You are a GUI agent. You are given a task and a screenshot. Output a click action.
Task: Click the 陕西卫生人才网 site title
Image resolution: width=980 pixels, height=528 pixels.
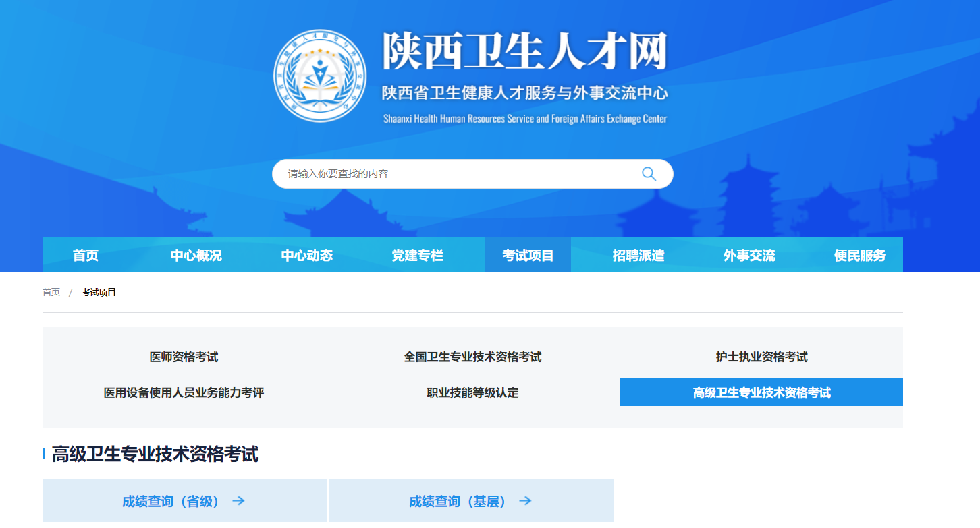(x=524, y=51)
